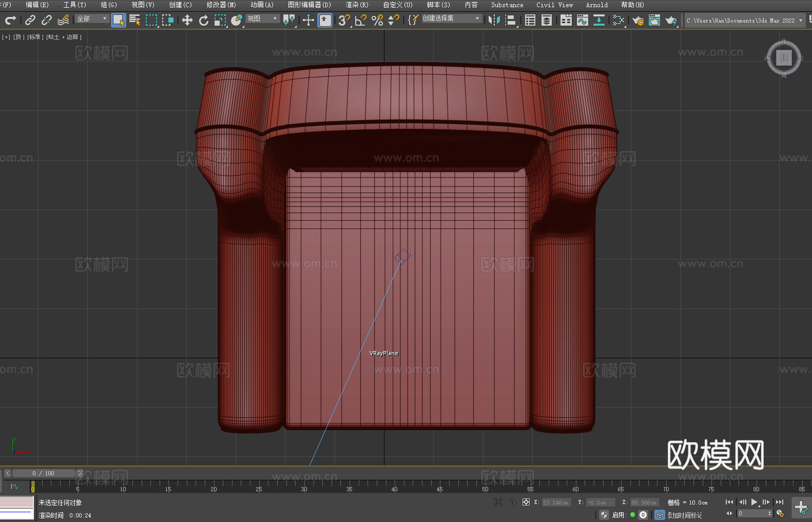Click Go to End playback button
The image size is (812, 522).
click(x=780, y=502)
